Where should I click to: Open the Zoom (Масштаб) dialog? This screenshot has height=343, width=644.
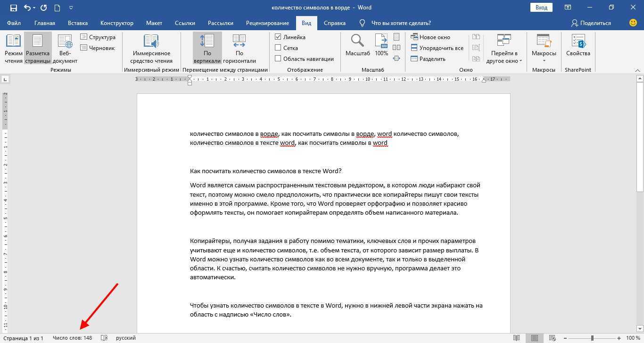click(358, 45)
